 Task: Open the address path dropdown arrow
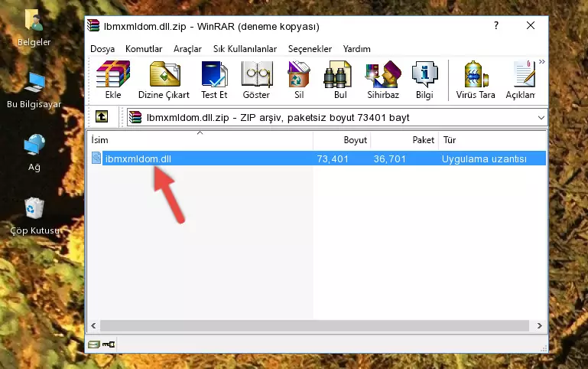click(x=541, y=117)
